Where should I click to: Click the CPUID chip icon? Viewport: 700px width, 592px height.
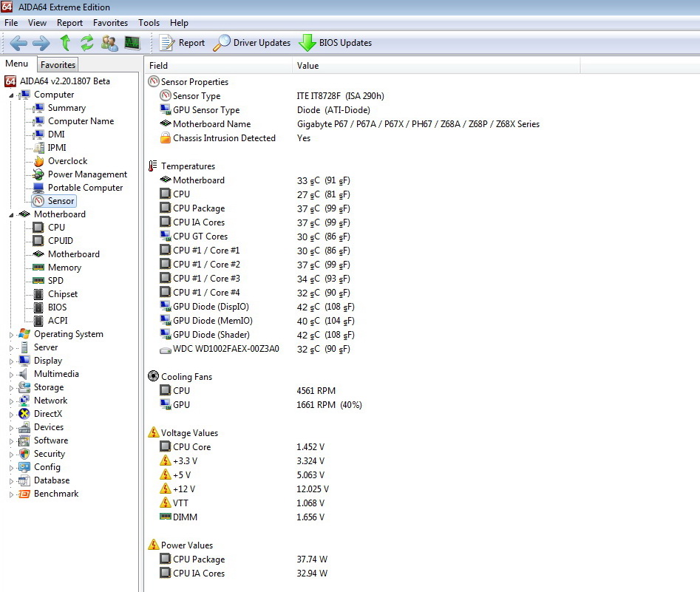coord(39,241)
